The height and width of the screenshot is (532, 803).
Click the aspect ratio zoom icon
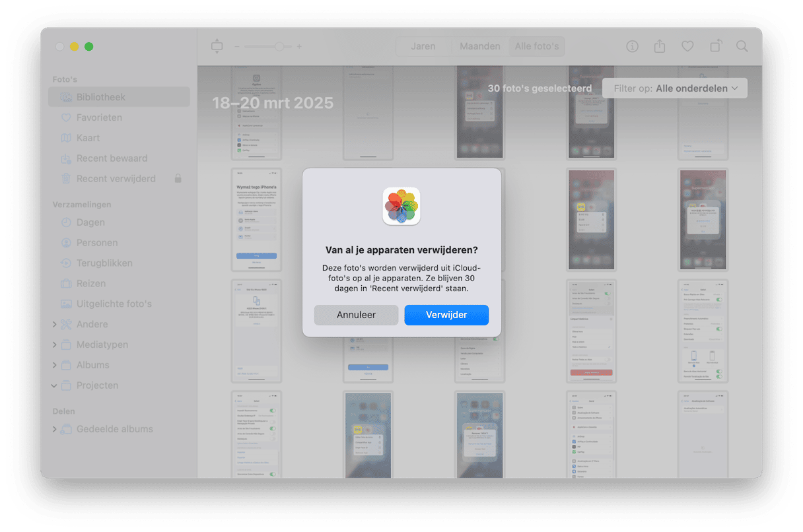click(217, 46)
